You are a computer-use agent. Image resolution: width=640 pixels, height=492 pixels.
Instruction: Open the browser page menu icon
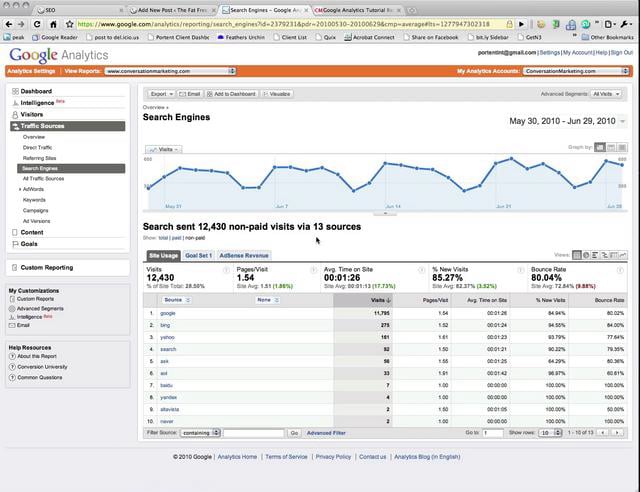pos(609,24)
